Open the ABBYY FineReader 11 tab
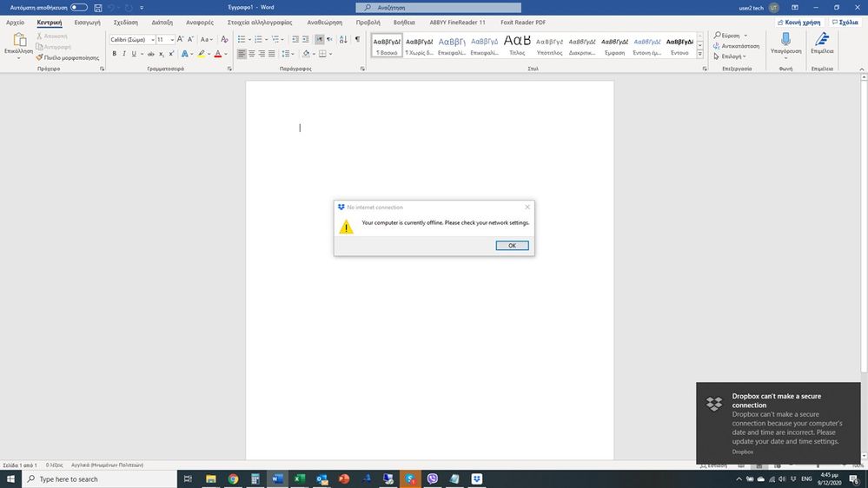This screenshot has height=488, width=868. (457, 23)
